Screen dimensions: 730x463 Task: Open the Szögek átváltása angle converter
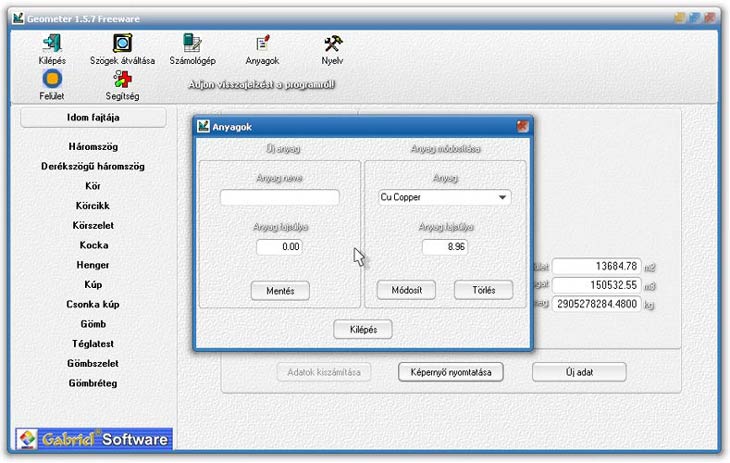tap(122, 43)
